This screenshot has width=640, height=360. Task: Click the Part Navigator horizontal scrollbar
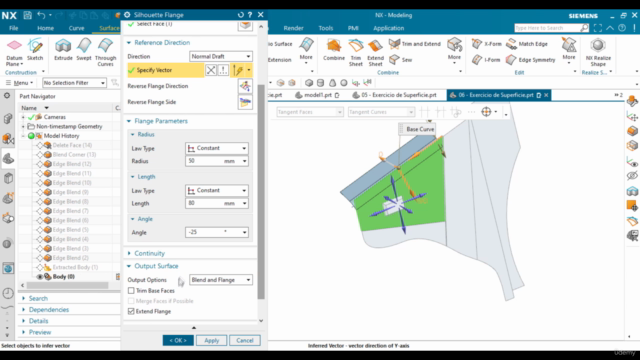click(x=67, y=285)
